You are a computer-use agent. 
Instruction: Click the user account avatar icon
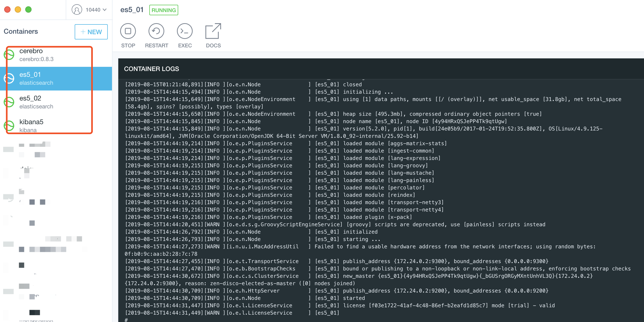(77, 10)
